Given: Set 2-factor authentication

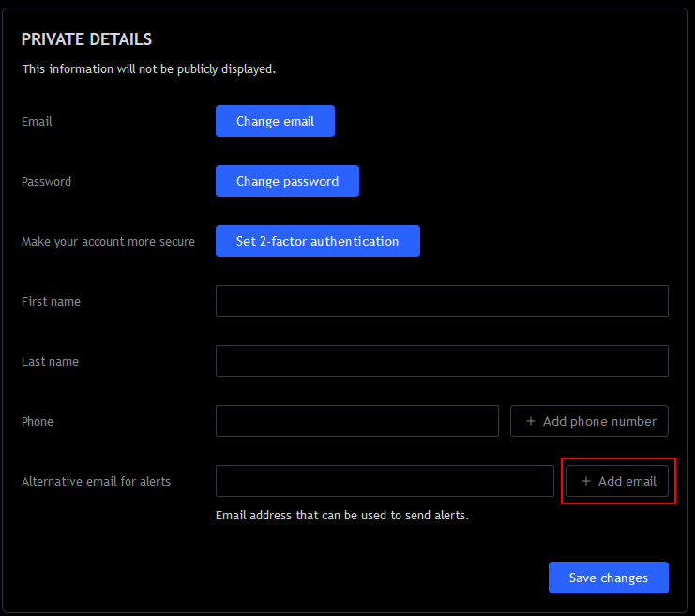Looking at the screenshot, I should click(x=318, y=241).
